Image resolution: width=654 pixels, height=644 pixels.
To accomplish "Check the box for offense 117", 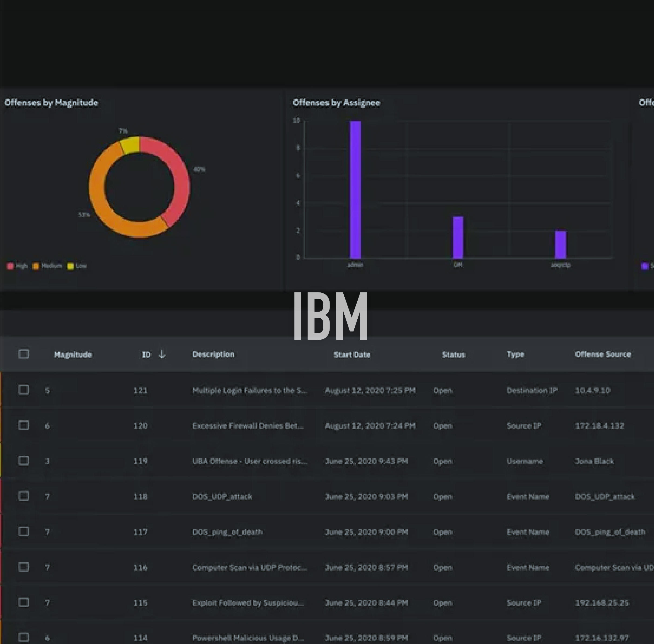I will tap(24, 531).
